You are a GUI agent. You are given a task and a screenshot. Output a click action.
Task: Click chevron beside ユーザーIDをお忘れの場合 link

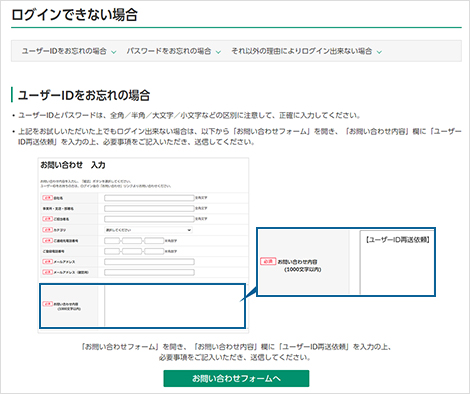point(114,52)
